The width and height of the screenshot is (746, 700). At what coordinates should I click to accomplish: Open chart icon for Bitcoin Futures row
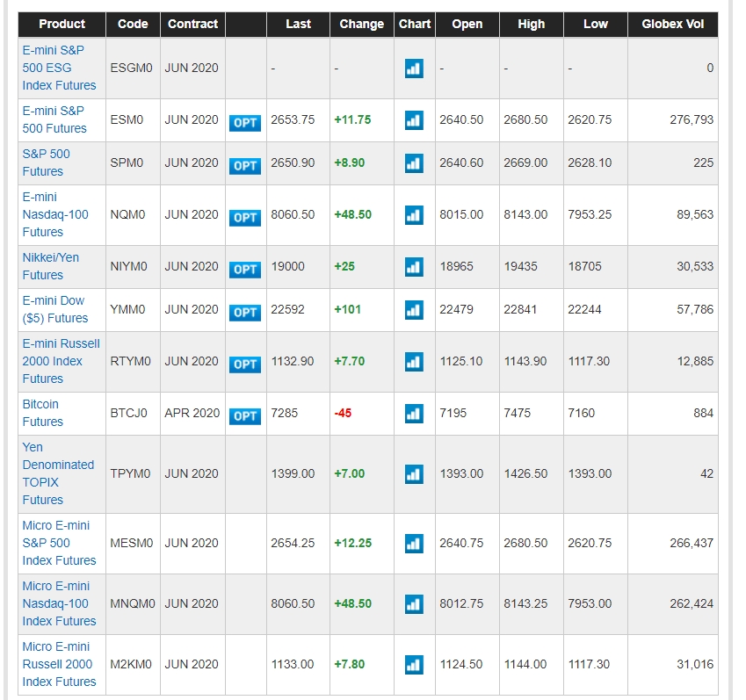(x=414, y=414)
